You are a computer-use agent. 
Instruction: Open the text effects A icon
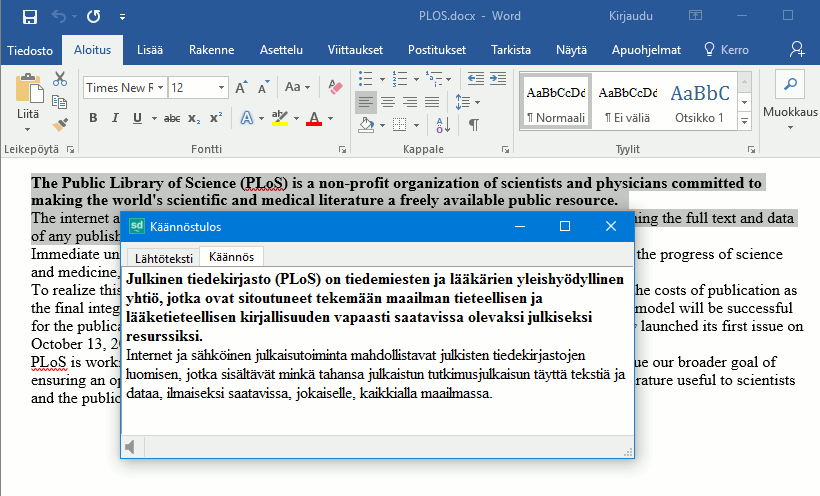tap(247, 118)
